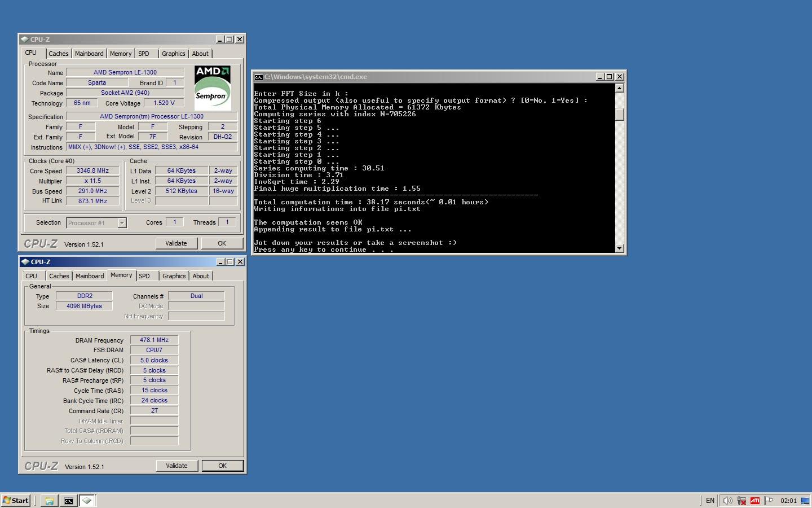Open Caches tab in top CPU-Z window
The image size is (812, 508).
pyautogui.click(x=59, y=54)
